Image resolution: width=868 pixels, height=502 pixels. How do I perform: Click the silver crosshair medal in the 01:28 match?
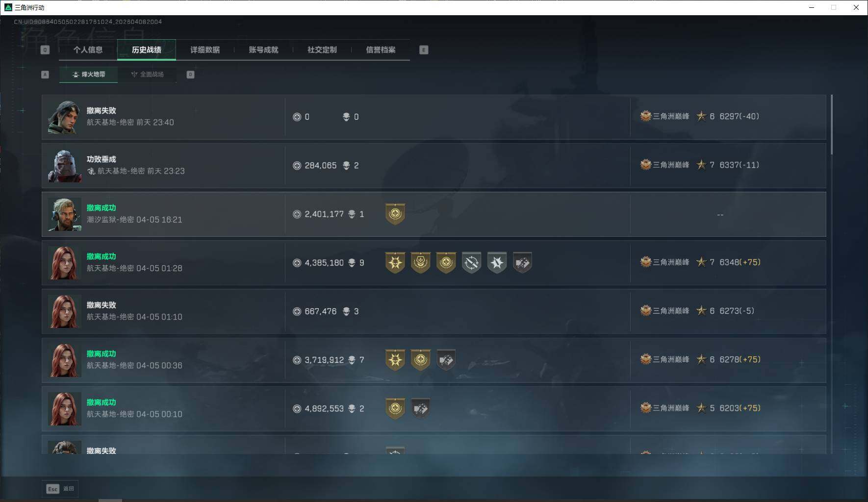point(471,263)
